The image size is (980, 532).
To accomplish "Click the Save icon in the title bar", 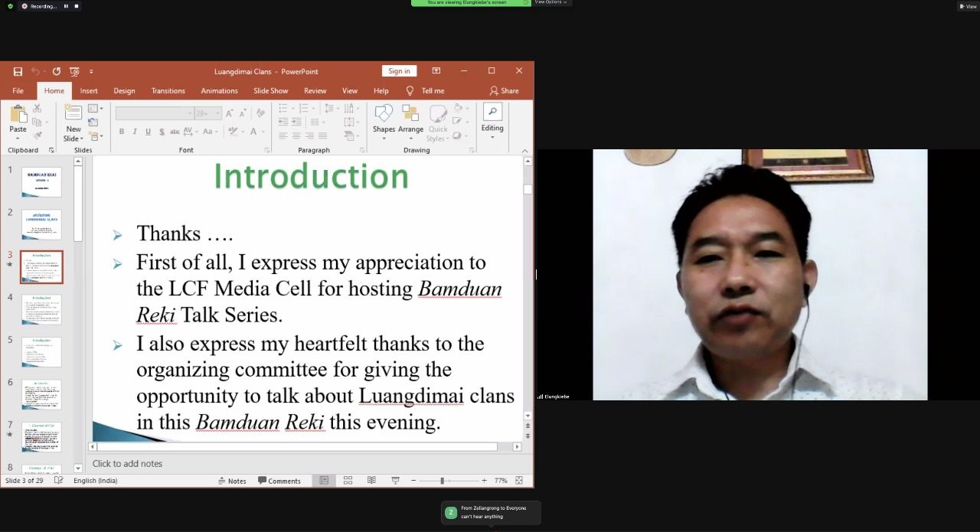I will pyautogui.click(x=18, y=71).
